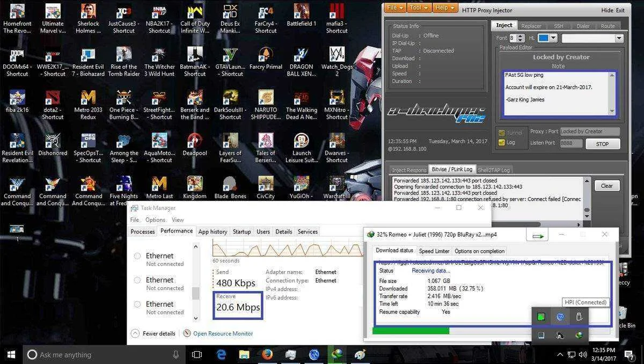Click the STOP button in HTTP Proxy Injector
This screenshot has height=364, width=644.
pos(602,144)
